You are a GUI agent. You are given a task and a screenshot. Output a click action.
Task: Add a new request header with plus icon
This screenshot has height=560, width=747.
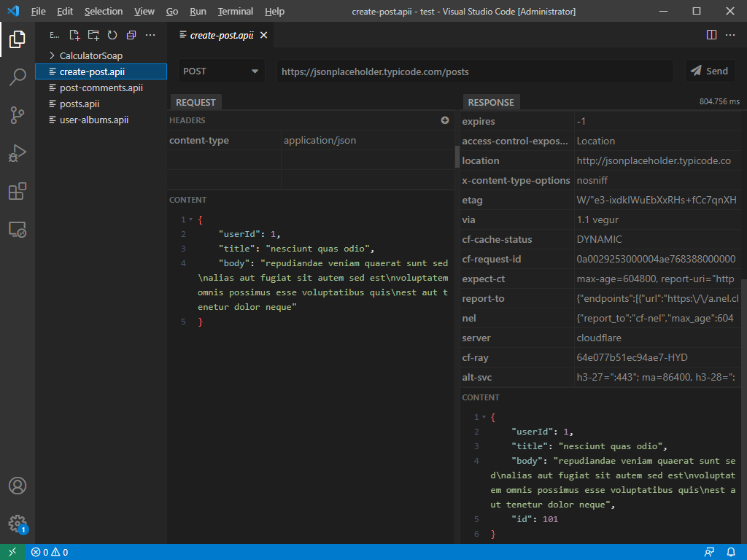[x=445, y=120]
